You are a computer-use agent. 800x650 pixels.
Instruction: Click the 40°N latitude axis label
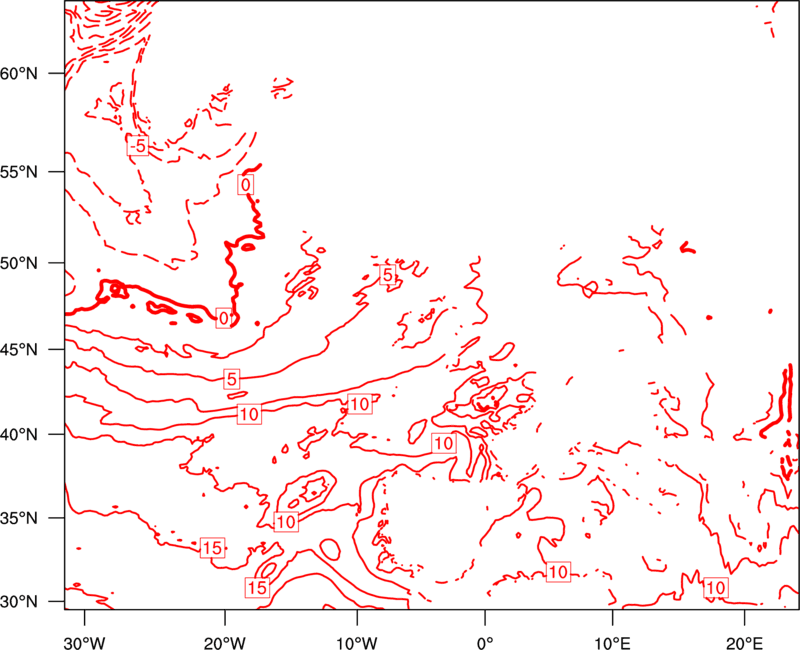19,435
